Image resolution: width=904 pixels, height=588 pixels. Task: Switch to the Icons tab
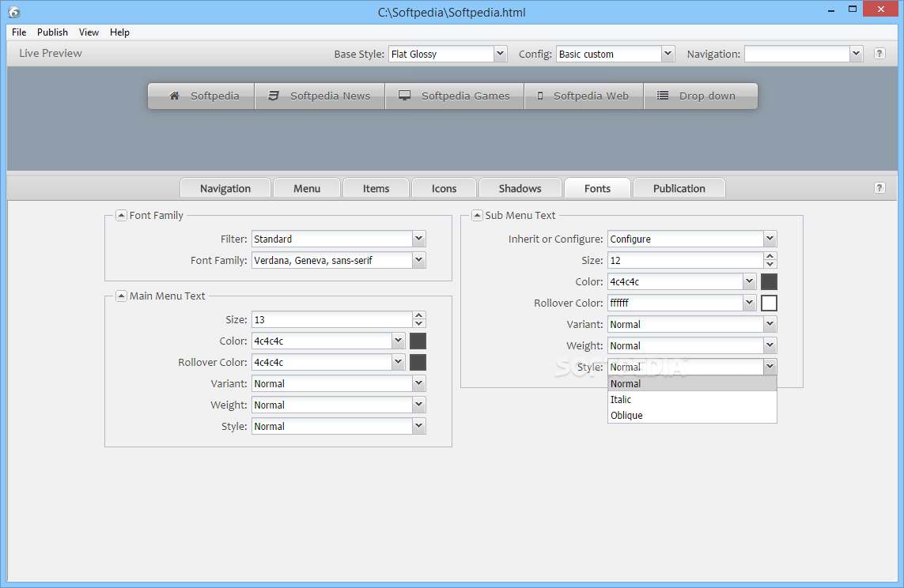point(444,188)
